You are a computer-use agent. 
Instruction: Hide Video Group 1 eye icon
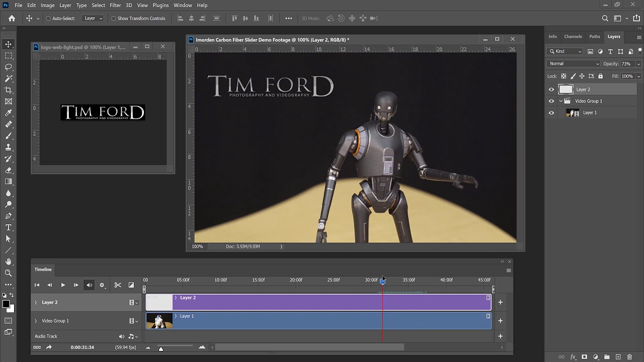click(x=551, y=101)
